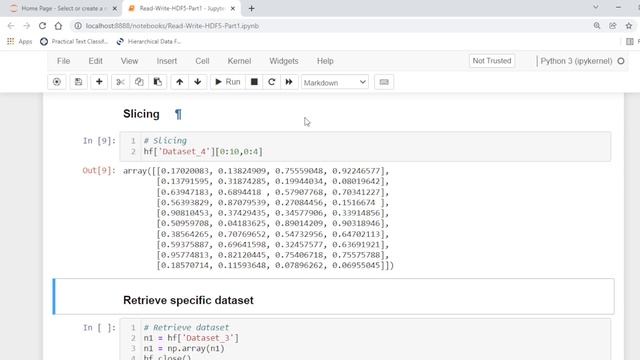The width and height of the screenshot is (640, 360).
Task: Close the Home Page browser tab
Action: click(115, 8)
